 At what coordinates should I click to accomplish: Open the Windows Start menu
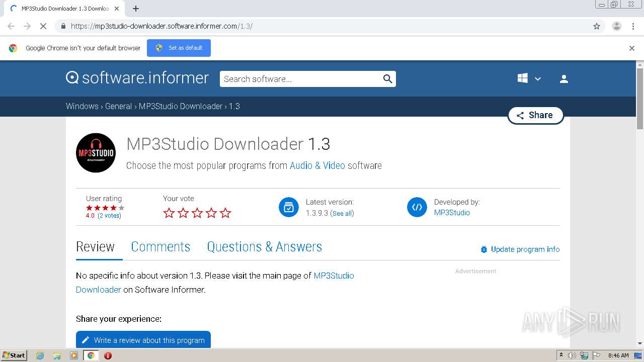click(14, 355)
